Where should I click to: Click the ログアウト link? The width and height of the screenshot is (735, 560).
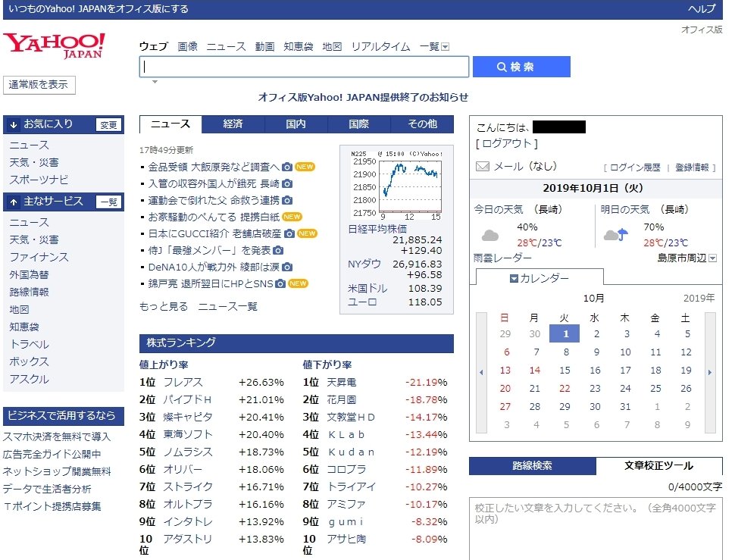(x=507, y=143)
